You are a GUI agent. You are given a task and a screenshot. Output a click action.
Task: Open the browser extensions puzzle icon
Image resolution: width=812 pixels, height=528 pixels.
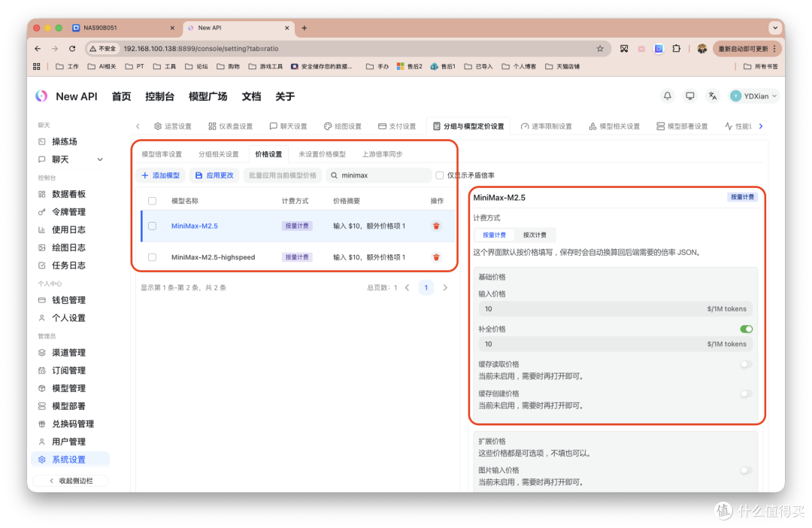[x=676, y=49]
